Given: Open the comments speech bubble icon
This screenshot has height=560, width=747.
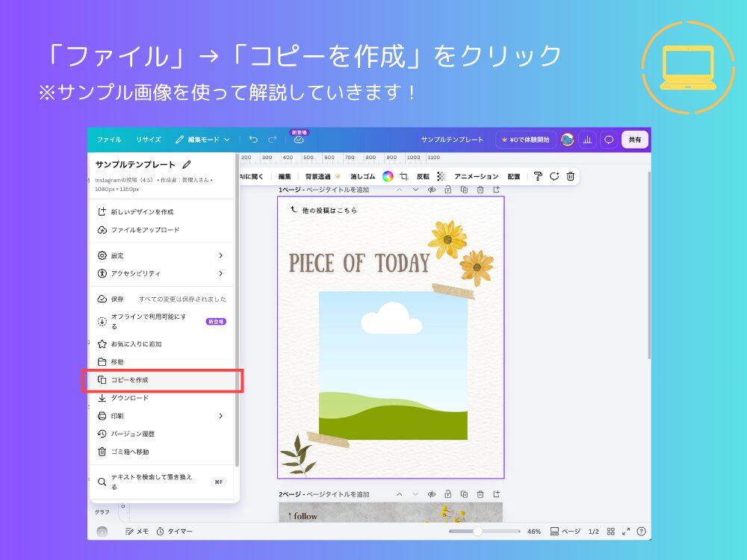Looking at the screenshot, I should click(608, 140).
